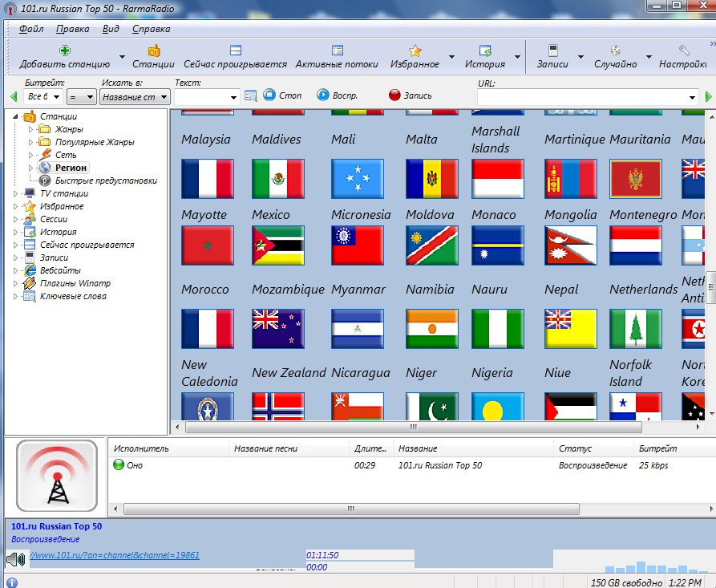
Task: Open the Справка menu
Action: [x=152, y=29]
